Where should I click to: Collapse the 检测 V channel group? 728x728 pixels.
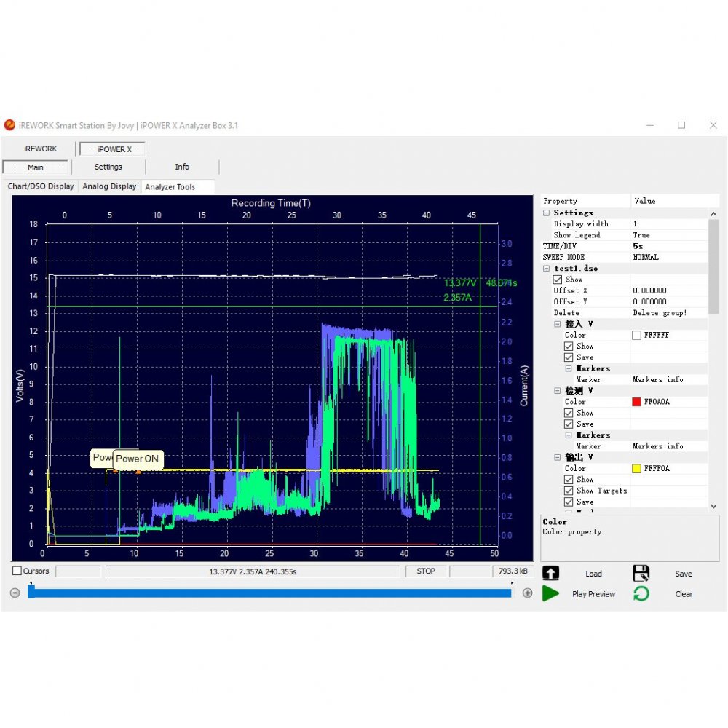(557, 391)
